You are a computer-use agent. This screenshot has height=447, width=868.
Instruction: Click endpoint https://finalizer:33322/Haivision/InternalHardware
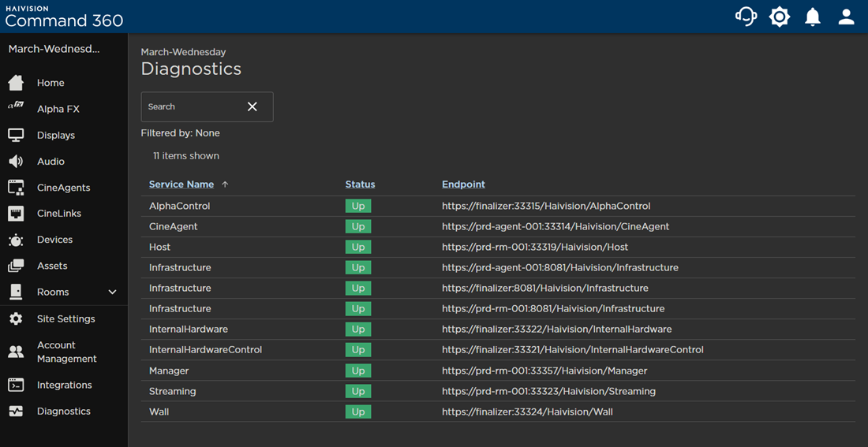point(557,330)
